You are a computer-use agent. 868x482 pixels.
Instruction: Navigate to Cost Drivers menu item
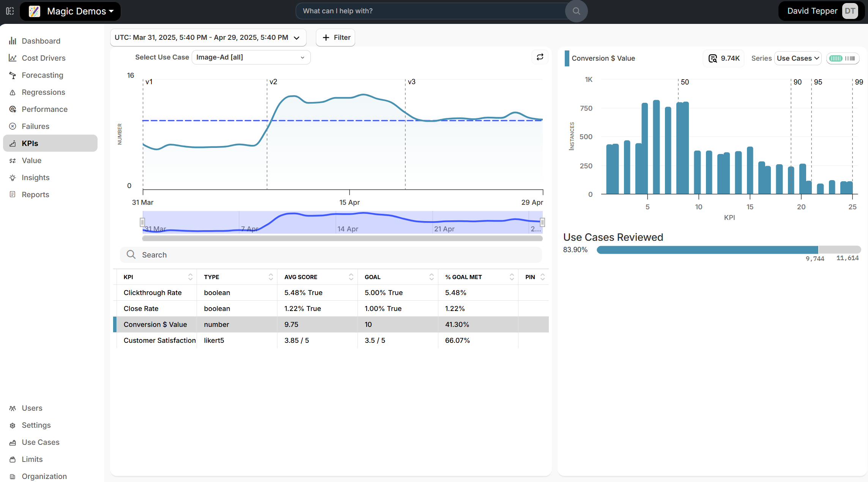(x=43, y=58)
